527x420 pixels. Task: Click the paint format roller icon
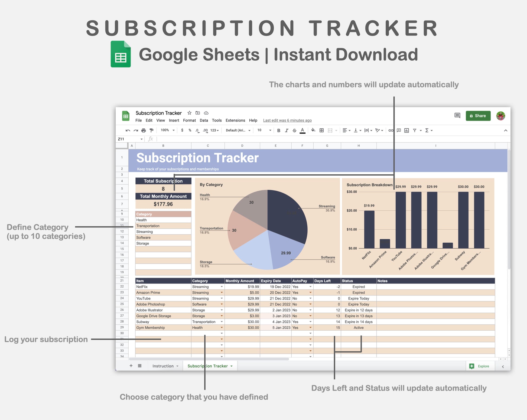coord(151,131)
